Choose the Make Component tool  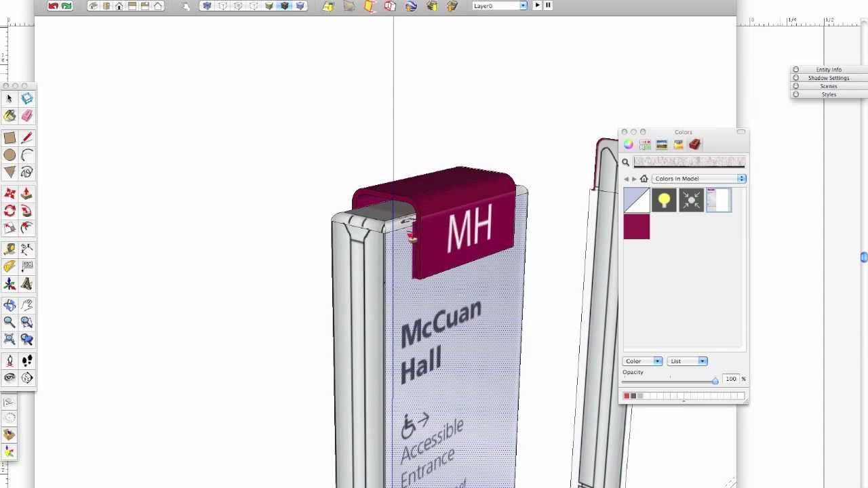pos(26,99)
